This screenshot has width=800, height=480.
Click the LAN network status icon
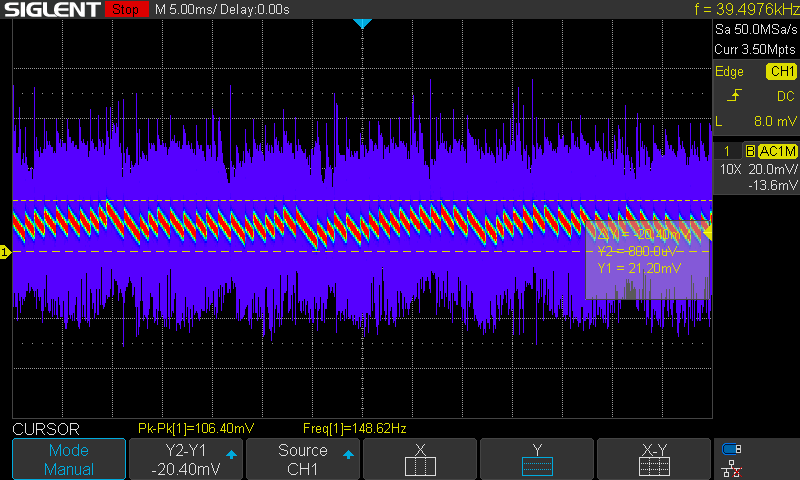click(x=732, y=467)
